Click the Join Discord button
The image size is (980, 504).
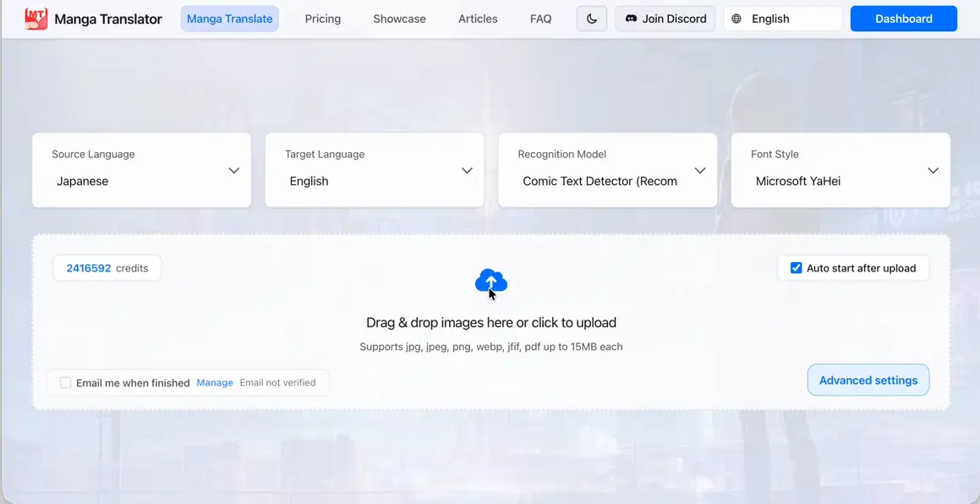tap(665, 19)
